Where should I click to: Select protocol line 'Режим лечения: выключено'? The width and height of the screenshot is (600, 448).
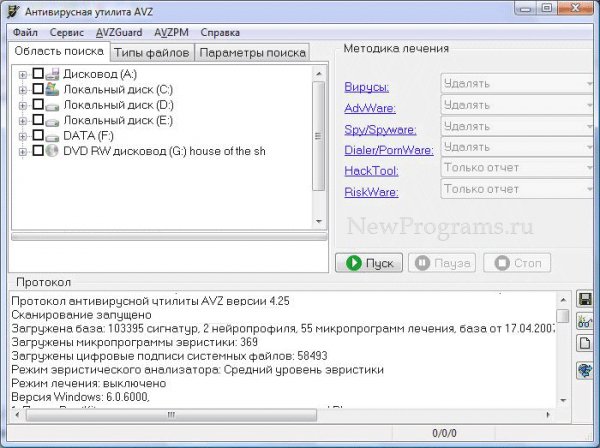tap(89, 383)
